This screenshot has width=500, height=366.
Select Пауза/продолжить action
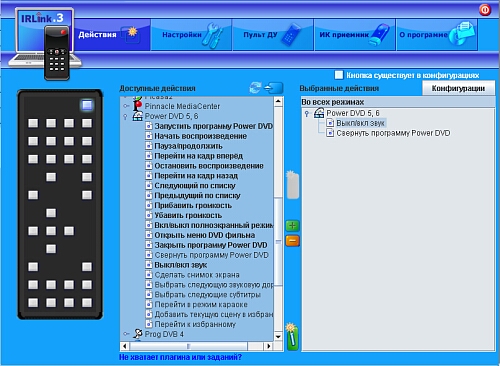pyautogui.click(x=188, y=146)
